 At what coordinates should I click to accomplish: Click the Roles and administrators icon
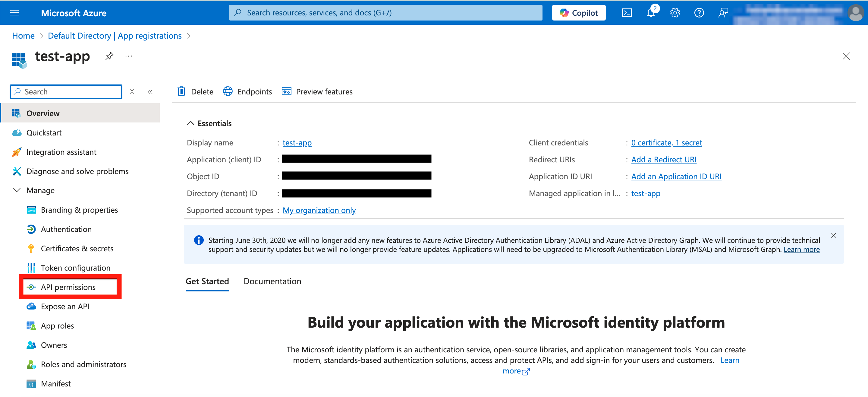coord(31,364)
